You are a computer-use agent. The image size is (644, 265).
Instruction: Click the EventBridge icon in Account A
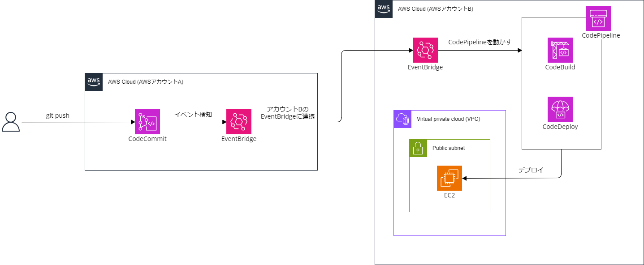click(238, 121)
